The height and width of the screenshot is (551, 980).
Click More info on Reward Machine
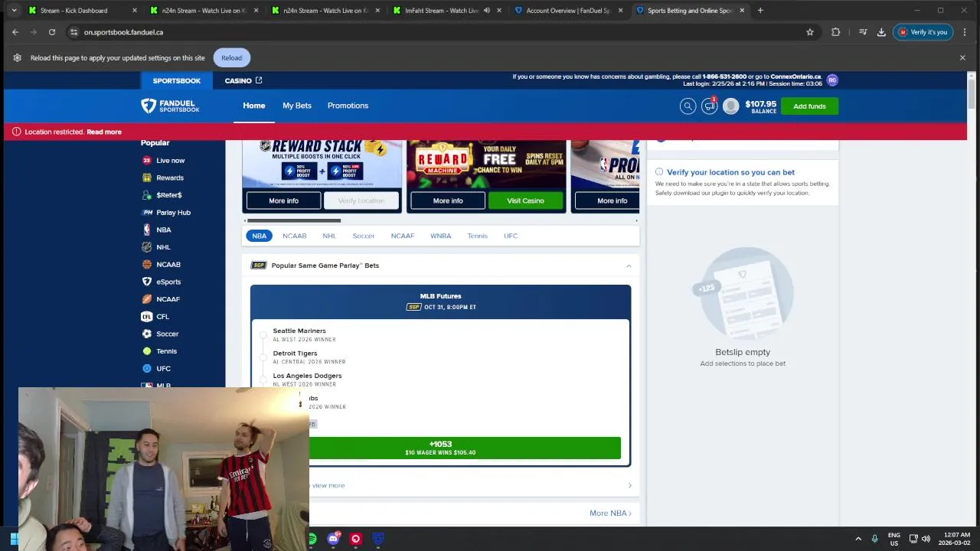448,201
